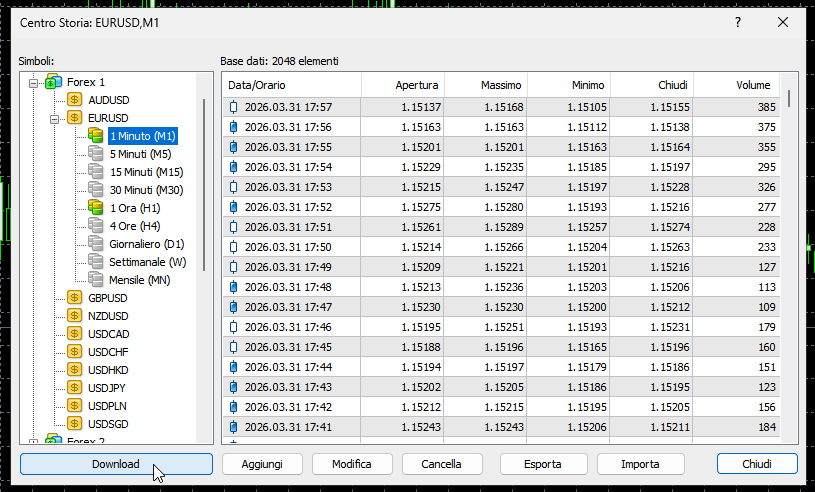Sort by the Massimo column header
The width and height of the screenshot is (815, 492).
[486, 85]
